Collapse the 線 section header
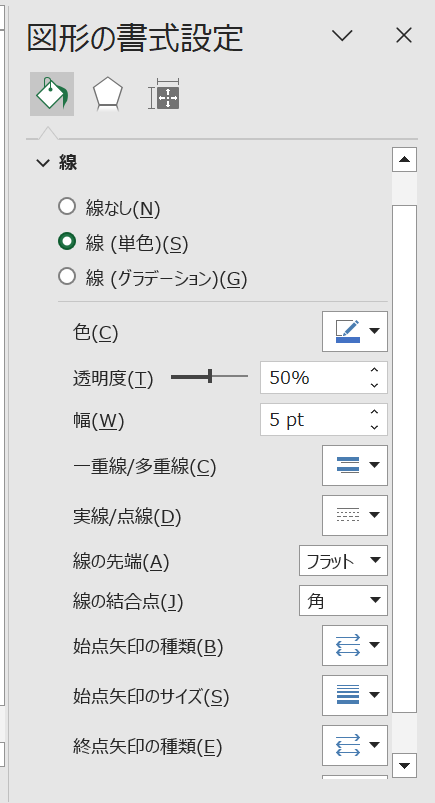 coord(57,163)
